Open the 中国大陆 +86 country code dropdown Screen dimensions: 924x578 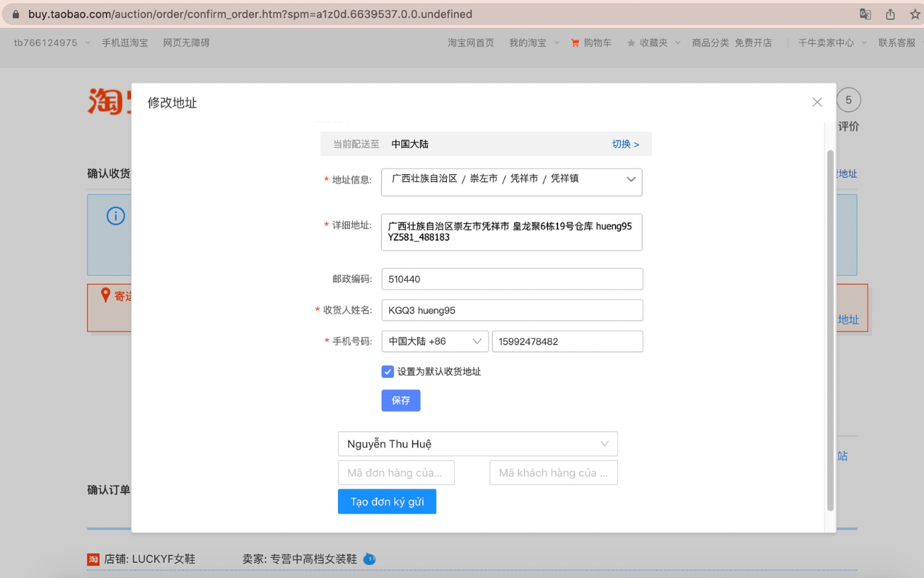[x=435, y=342]
